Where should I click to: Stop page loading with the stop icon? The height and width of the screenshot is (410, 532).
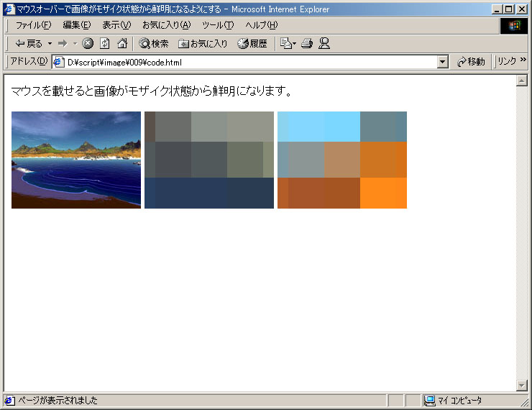pyautogui.click(x=88, y=43)
